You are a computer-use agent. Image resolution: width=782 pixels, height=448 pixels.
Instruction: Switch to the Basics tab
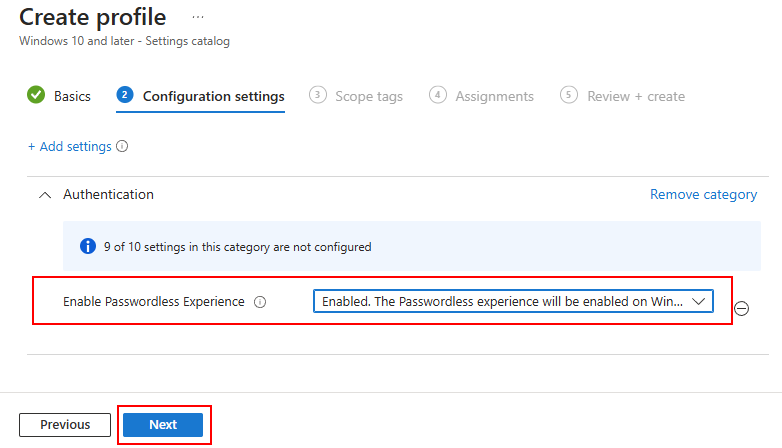click(x=72, y=96)
